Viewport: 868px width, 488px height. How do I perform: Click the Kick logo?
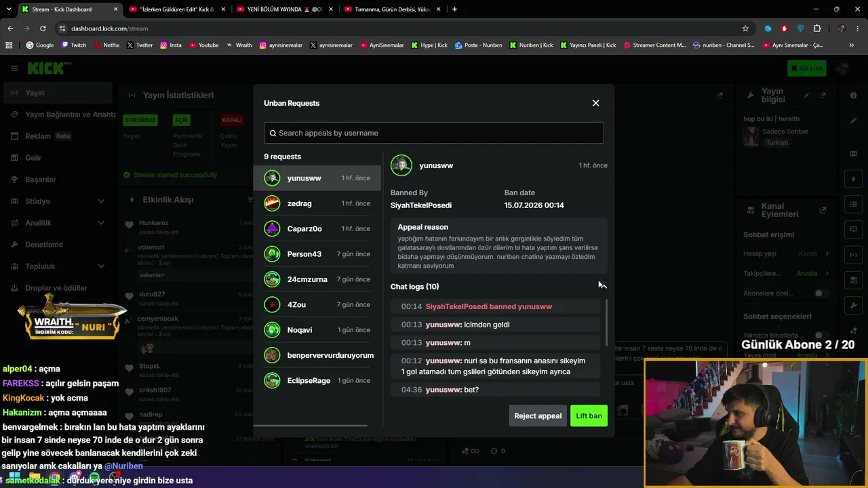47,68
